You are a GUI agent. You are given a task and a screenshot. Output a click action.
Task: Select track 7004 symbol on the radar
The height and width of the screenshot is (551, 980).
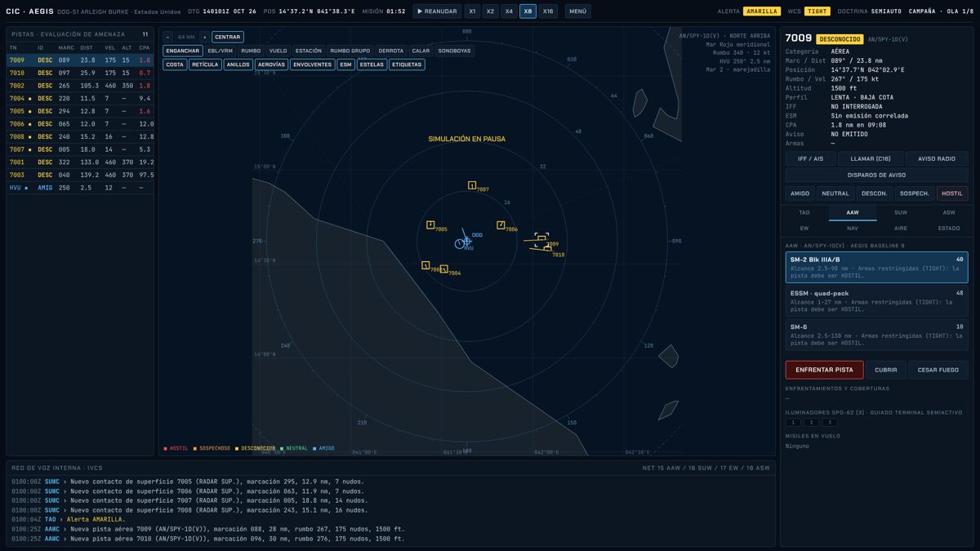(x=443, y=269)
